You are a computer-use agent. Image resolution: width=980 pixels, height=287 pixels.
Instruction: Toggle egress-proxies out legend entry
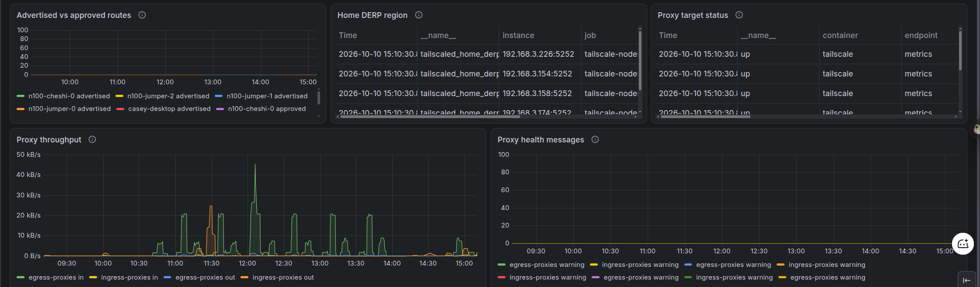(x=205, y=277)
